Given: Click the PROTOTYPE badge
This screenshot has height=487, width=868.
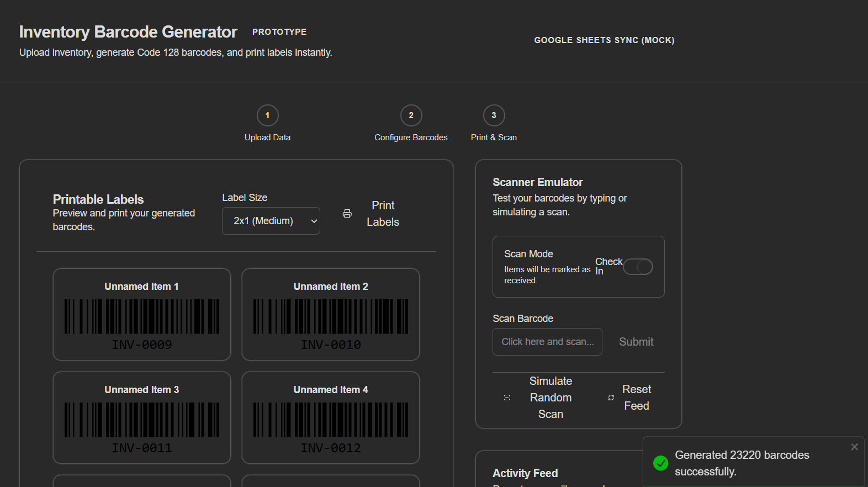Looking at the screenshot, I should (279, 32).
